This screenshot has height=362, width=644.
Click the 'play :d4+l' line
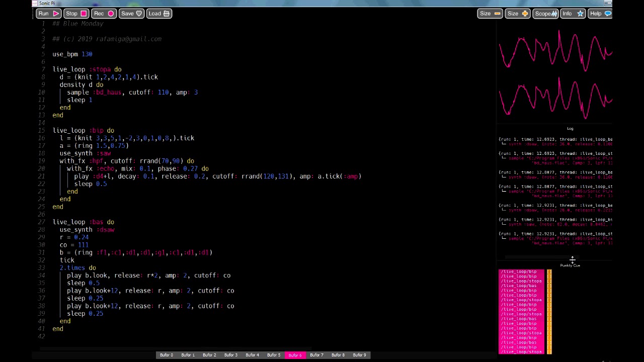pos(218,176)
